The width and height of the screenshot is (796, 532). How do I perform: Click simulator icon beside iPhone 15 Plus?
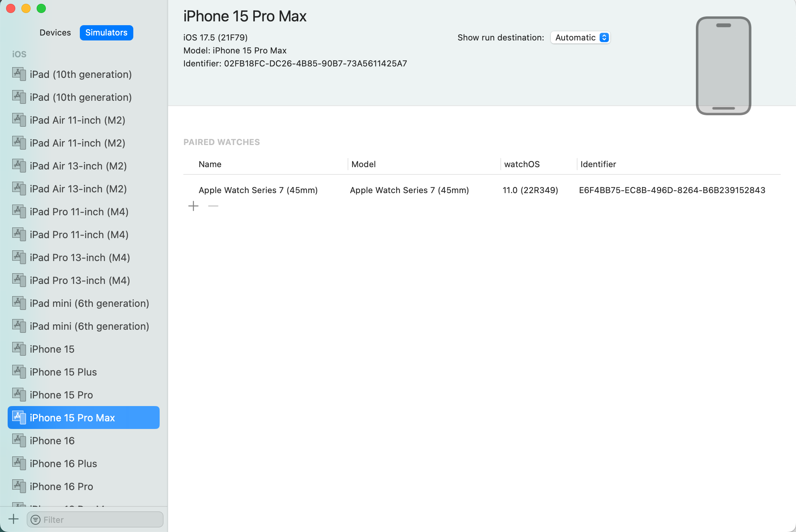19,372
